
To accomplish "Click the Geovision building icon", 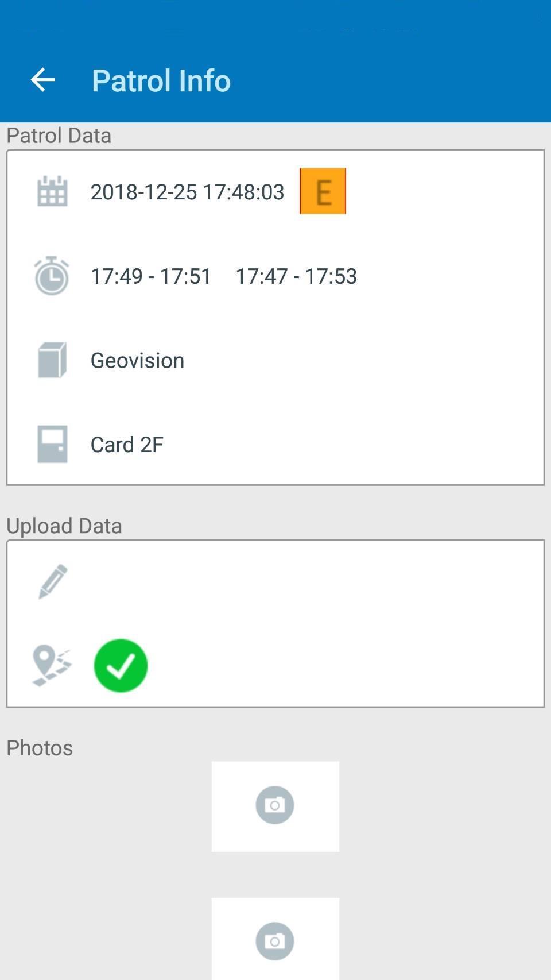I will point(52,360).
